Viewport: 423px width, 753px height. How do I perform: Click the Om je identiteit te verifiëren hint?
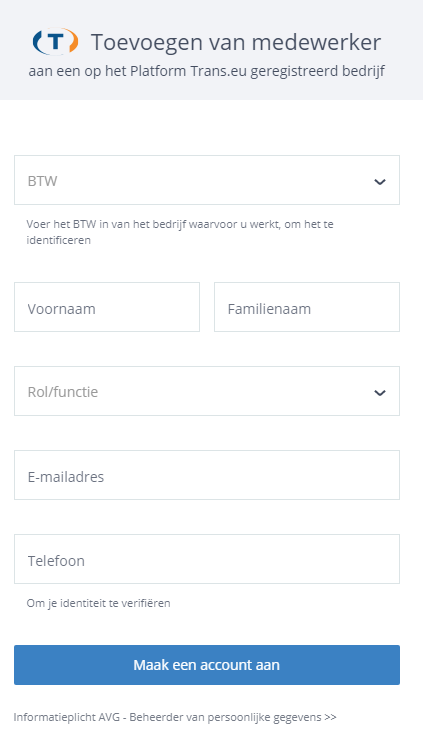pyautogui.click(x=98, y=603)
